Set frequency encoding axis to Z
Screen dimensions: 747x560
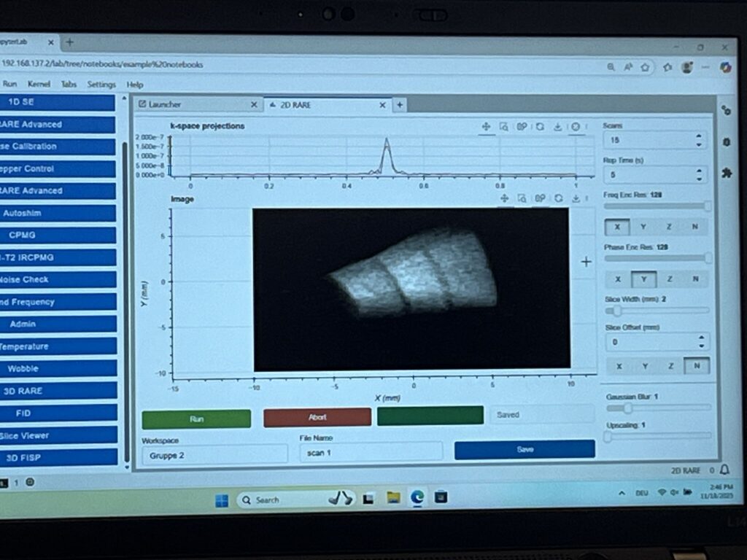pyautogui.click(x=670, y=227)
